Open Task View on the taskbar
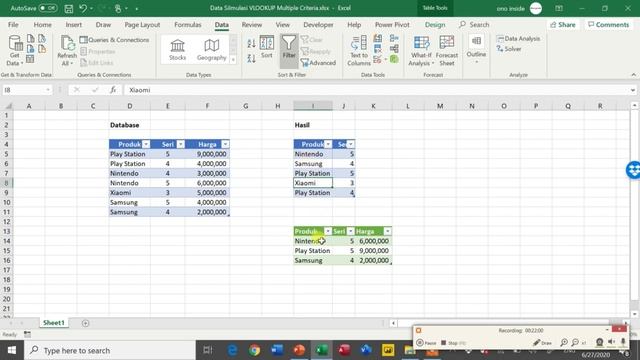Image resolution: width=640 pixels, height=360 pixels. (x=208, y=350)
